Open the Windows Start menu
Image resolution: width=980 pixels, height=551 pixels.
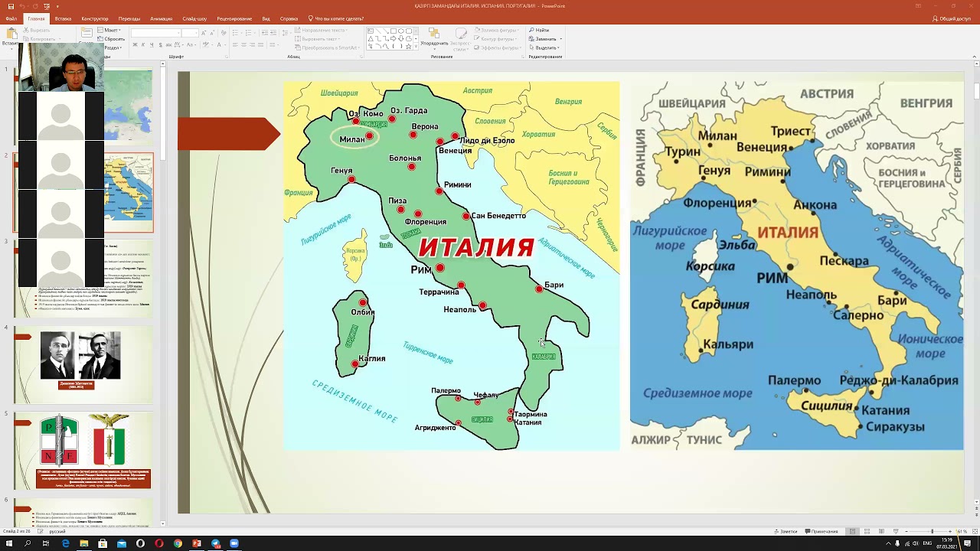(8, 543)
